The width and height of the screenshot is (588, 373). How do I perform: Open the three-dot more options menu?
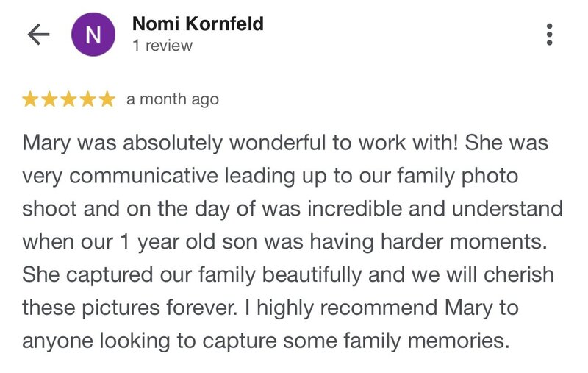click(x=549, y=35)
